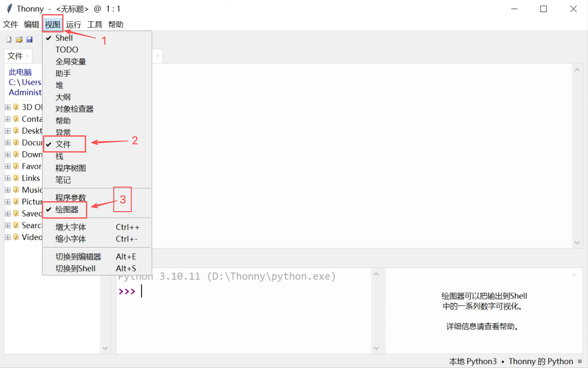Click the 此电脑 link in files panel
Screen dimensions: 588x368
tap(20, 72)
